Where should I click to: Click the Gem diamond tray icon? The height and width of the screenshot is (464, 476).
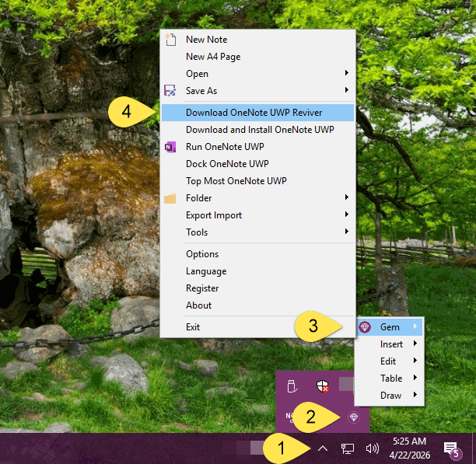(354, 417)
